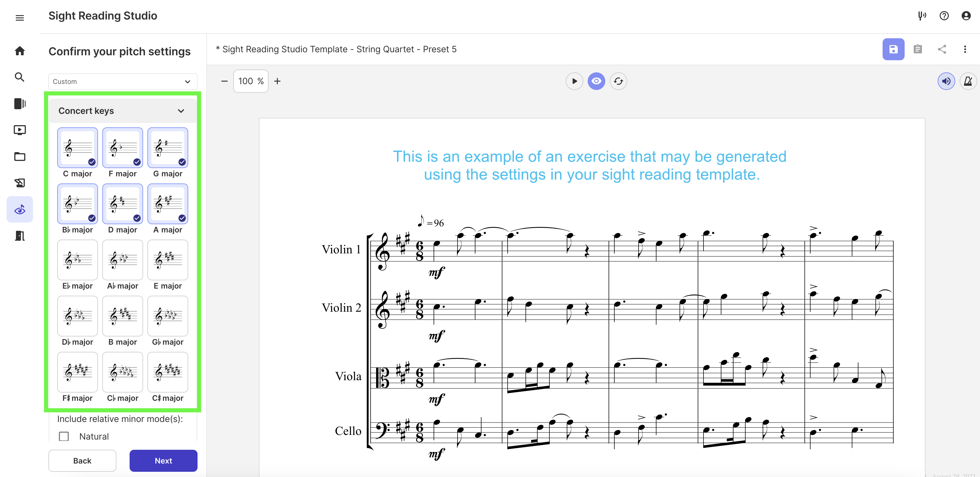Select the D♭ major key
Viewport: 980px width, 477px height.
point(78,316)
